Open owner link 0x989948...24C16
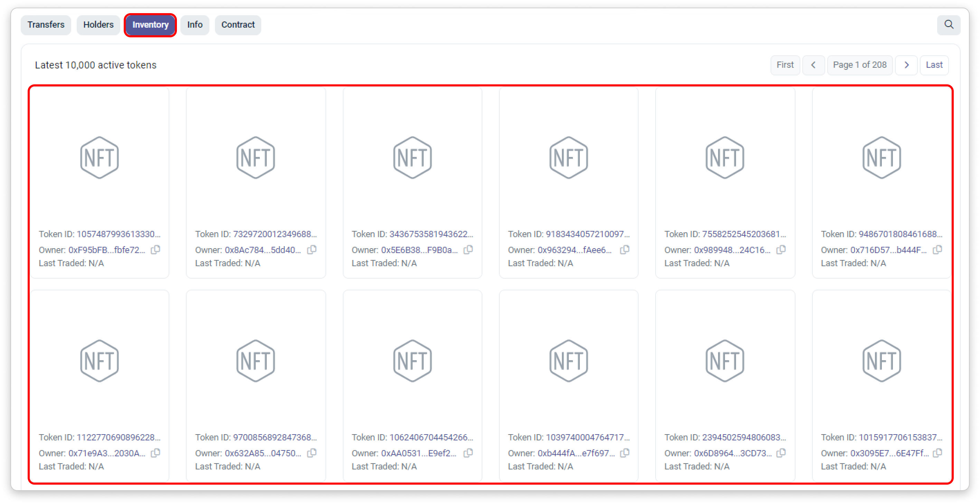 click(732, 250)
